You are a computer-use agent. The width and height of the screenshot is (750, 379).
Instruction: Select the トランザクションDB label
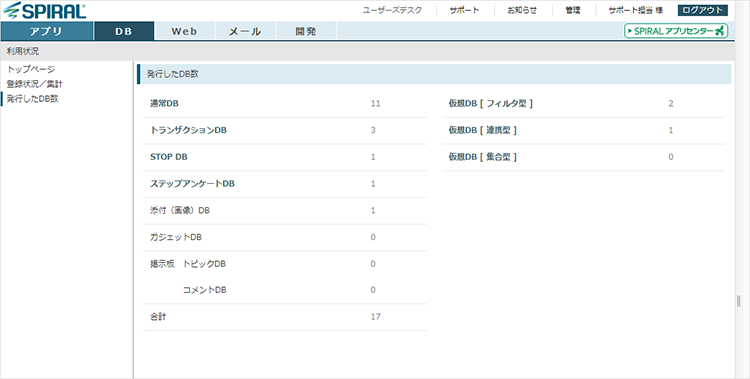pos(188,130)
